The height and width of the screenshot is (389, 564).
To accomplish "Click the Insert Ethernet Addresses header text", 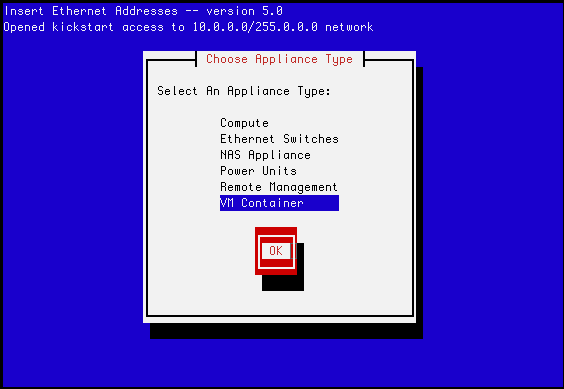I will [x=91, y=11].
